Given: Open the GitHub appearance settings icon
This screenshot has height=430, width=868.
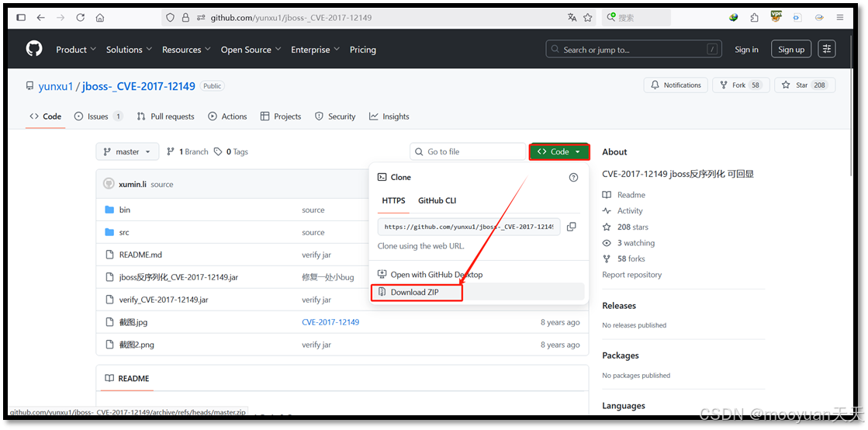Looking at the screenshot, I should [x=827, y=50].
